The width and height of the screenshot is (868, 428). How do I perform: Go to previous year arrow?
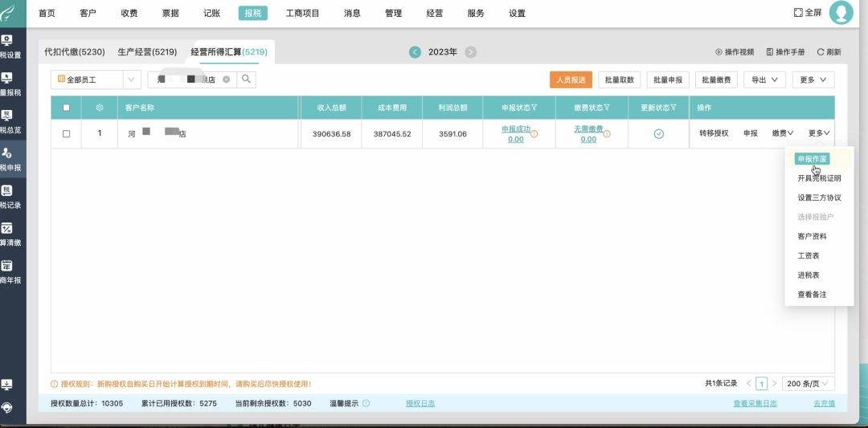click(x=415, y=52)
